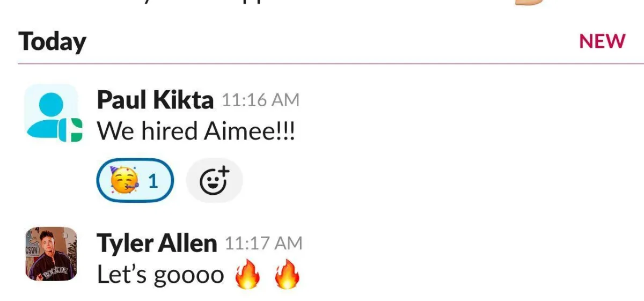644x301 pixels.
Task: Click the green status badge on Paul's avatar
Action: point(71,129)
